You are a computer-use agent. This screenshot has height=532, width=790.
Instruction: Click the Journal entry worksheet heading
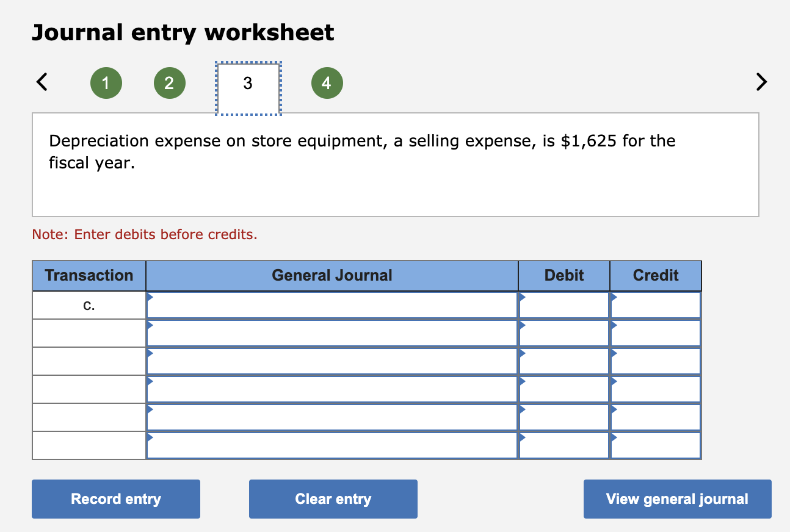click(183, 32)
